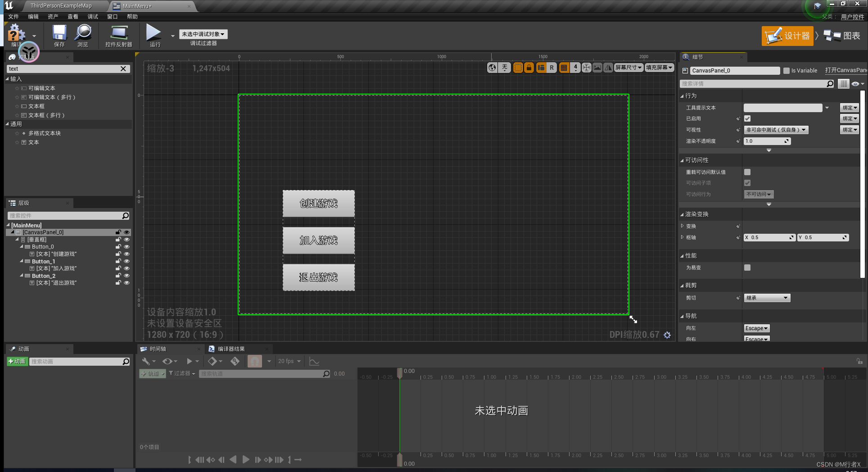The image size is (868, 472).
Task: Toggle lock icon for 垂直框 row
Action: point(118,240)
